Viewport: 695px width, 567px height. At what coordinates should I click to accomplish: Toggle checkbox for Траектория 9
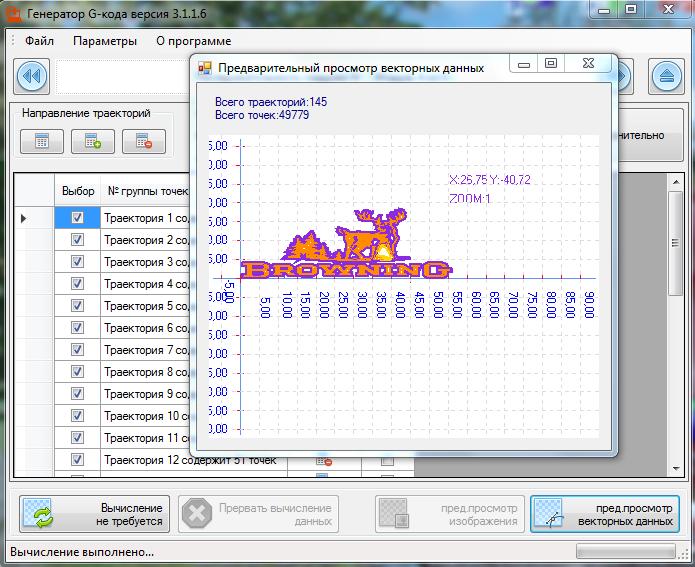coord(77,394)
